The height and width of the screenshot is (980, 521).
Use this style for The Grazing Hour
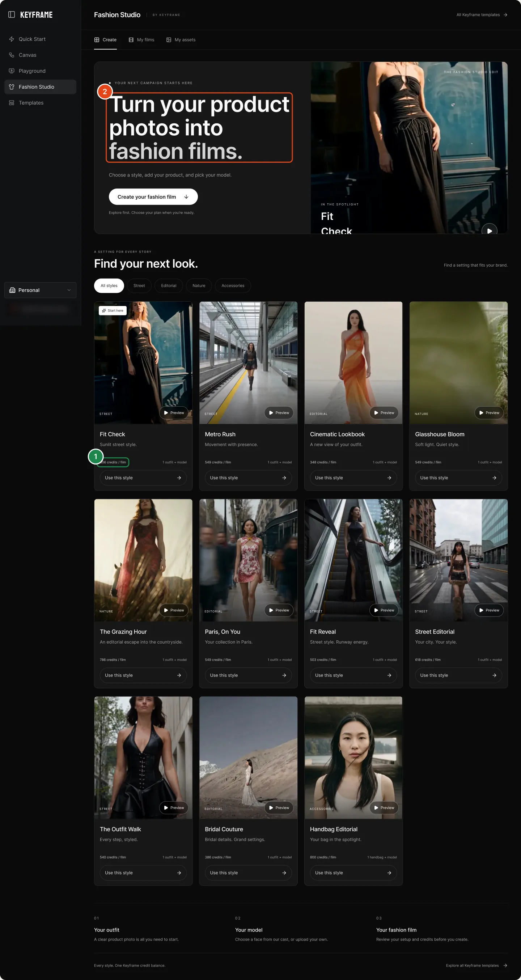(143, 675)
